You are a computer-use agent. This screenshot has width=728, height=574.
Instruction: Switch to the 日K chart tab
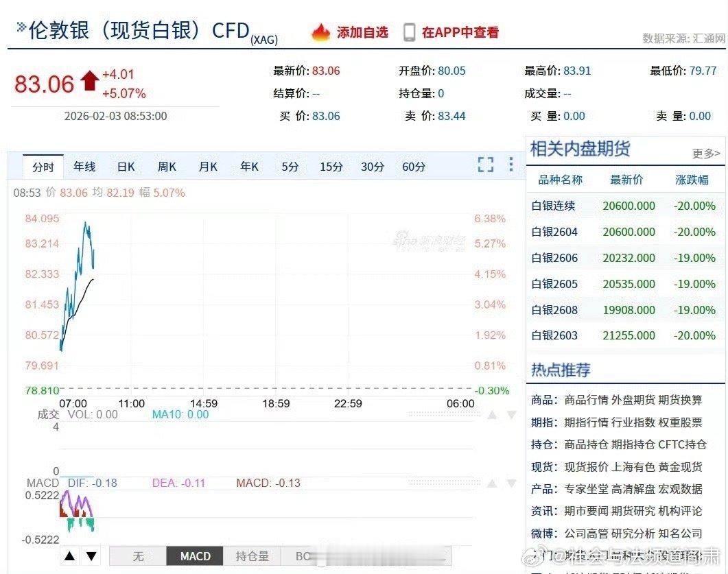pyautogui.click(x=126, y=167)
